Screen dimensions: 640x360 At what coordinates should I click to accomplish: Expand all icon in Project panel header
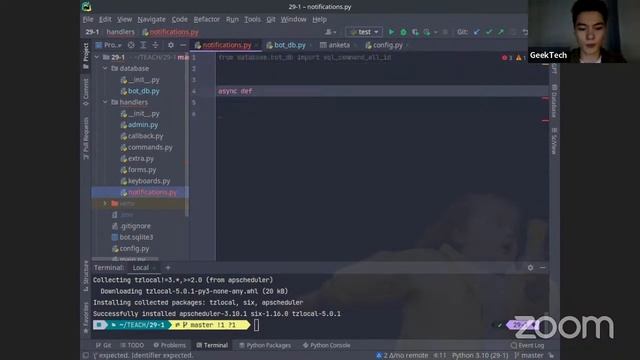[143, 45]
